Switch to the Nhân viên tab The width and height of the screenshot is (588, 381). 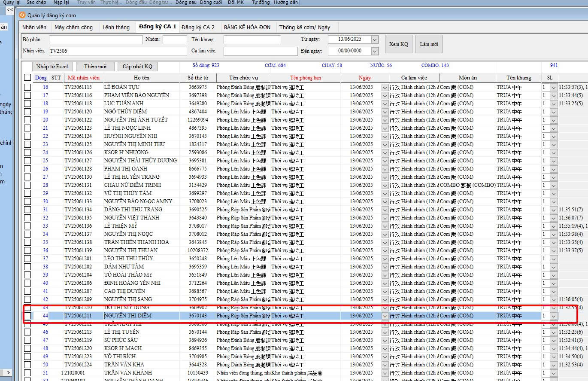pos(34,27)
